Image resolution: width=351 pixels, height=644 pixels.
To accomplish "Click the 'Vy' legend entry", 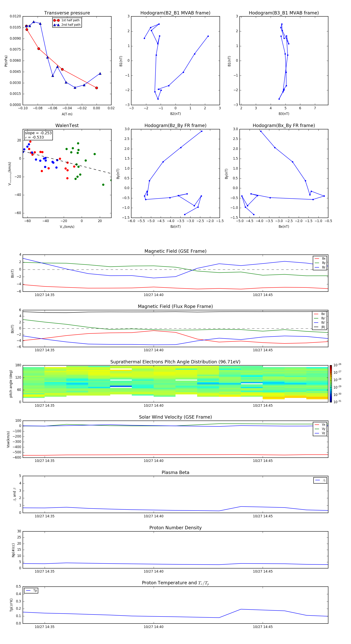I will click(320, 429).
